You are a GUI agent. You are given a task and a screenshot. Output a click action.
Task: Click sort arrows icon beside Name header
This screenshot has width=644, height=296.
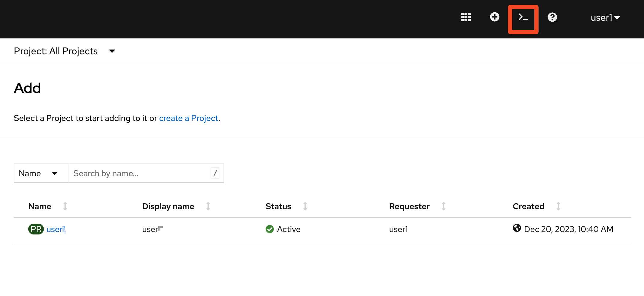click(x=65, y=206)
